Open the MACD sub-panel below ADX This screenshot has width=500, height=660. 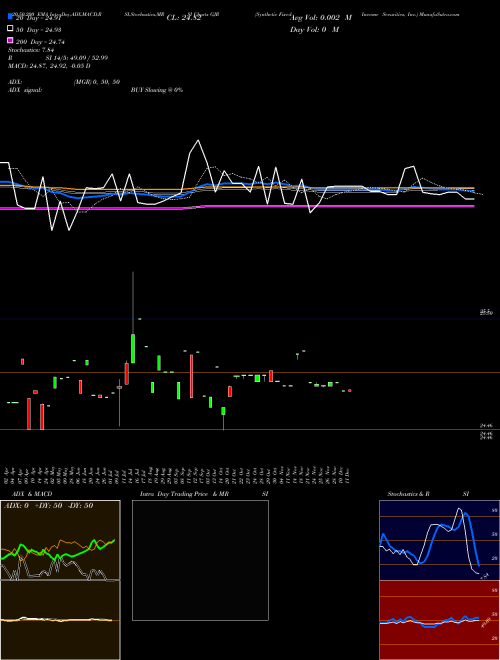coord(60,620)
